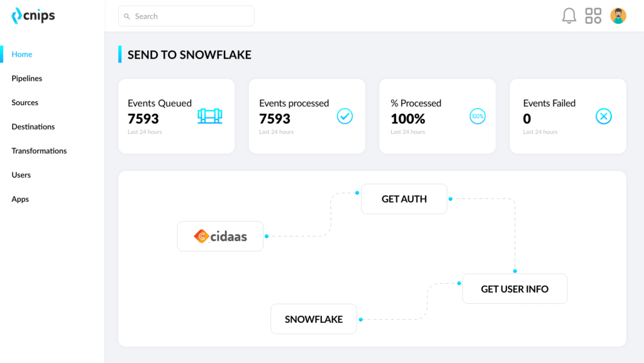This screenshot has width=644, height=363.
Task: Select the GET AUTH node
Action: [404, 199]
